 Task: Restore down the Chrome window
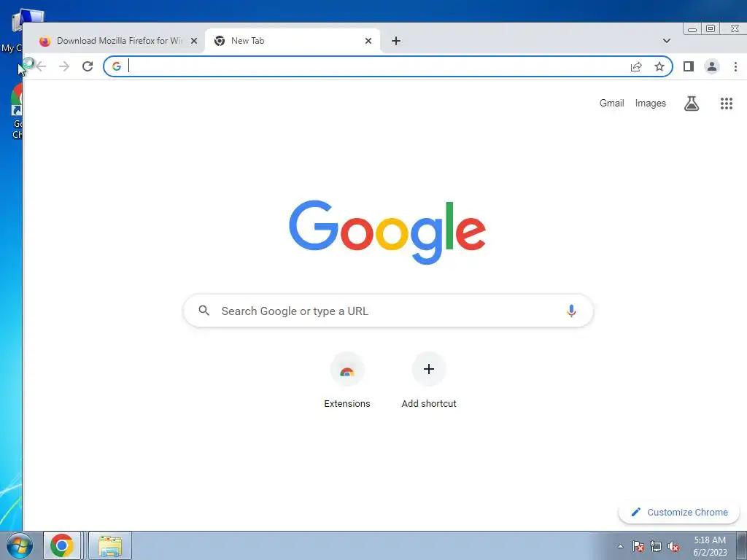711,28
